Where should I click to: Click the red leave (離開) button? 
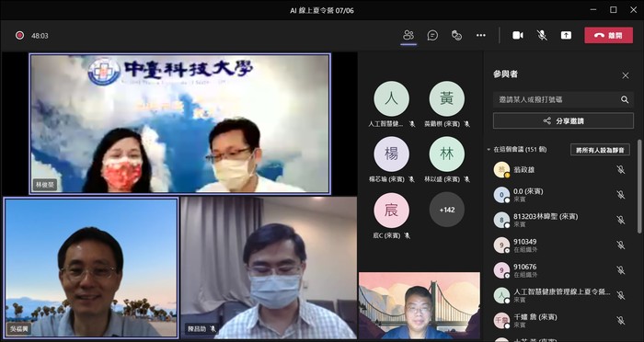(x=608, y=35)
